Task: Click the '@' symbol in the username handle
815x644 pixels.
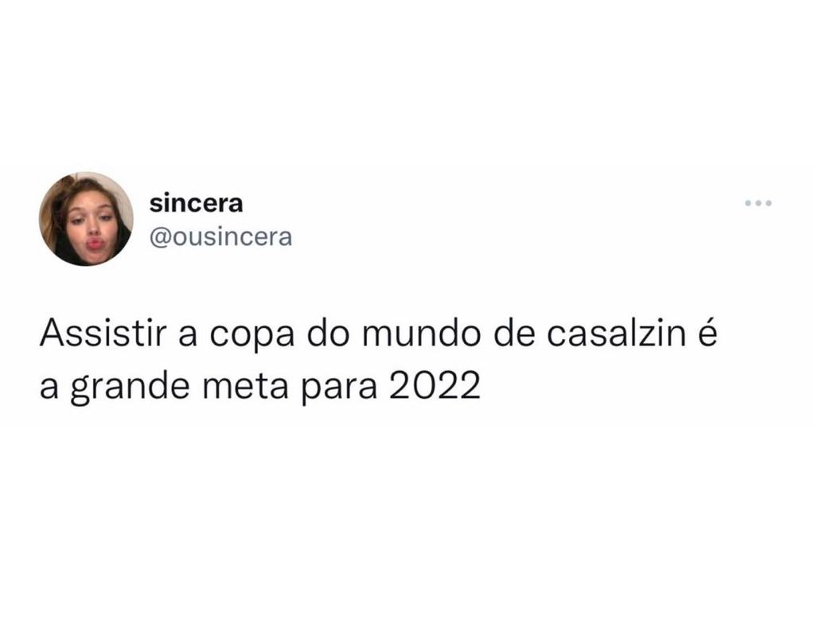Action: pyautogui.click(x=160, y=238)
